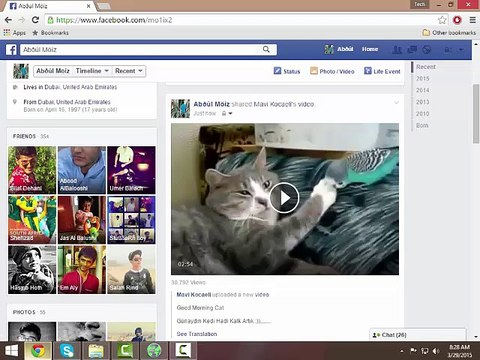Open the Bookmarks folder
The image size is (480, 360).
[50, 33]
